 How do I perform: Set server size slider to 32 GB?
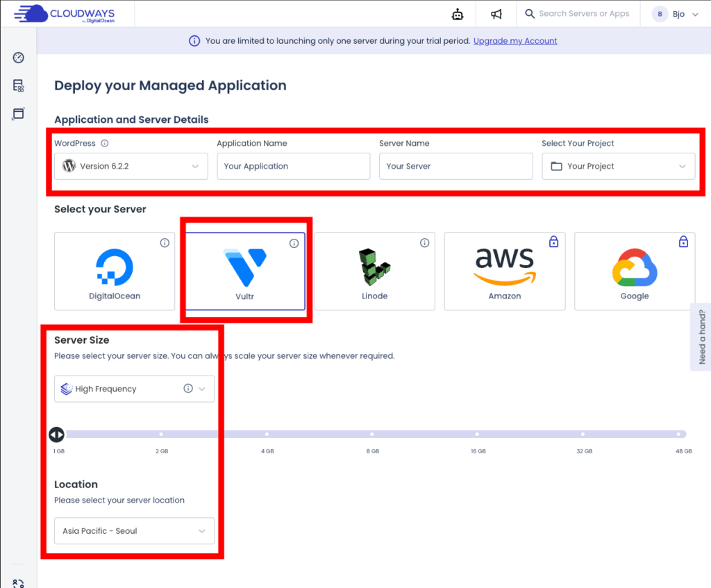pos(583,435)
